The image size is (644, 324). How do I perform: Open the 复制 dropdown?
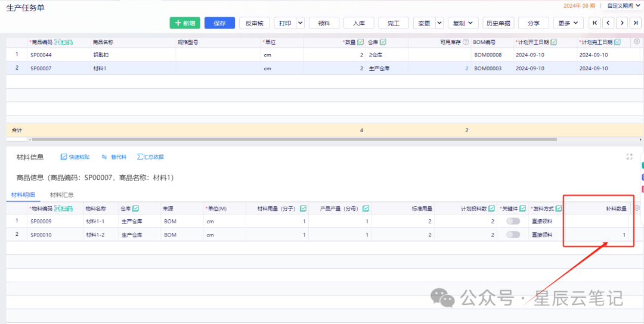(x=463, y=23)
